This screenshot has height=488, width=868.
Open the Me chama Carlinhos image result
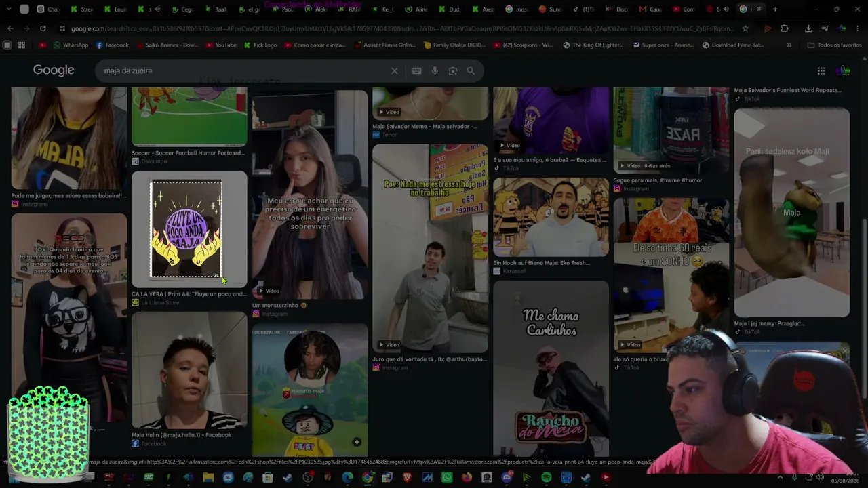(x=551, y=368)
